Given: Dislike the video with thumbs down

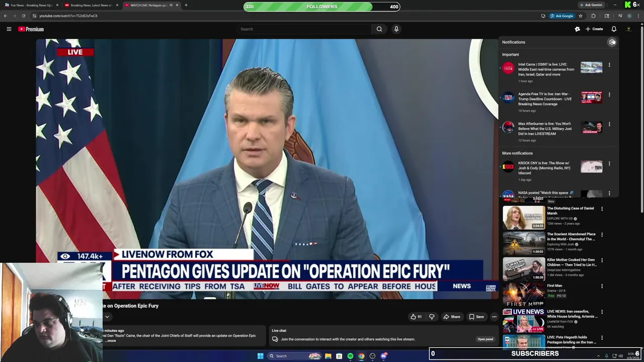Looking at the screenshot, I should (432, 317).
